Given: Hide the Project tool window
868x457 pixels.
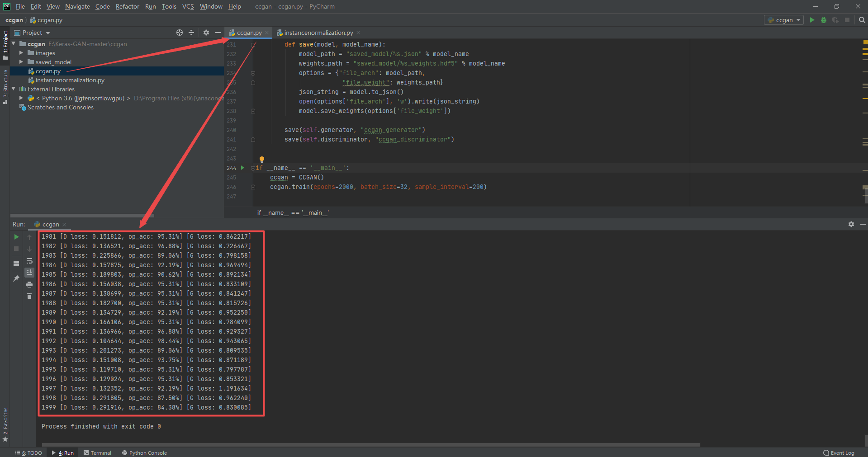Looking at the screenshot, I should (218, 33).
